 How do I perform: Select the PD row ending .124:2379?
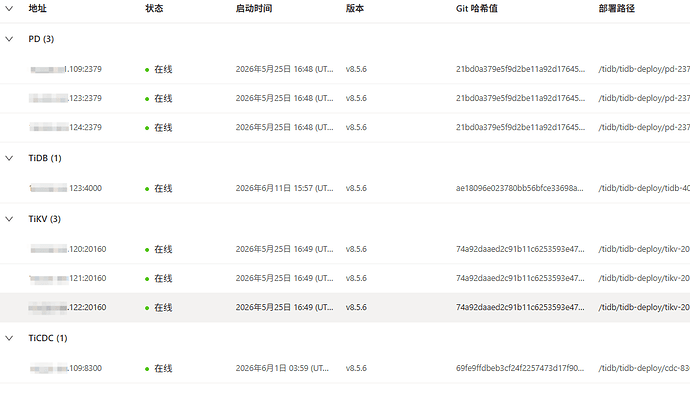(x=345, y=127)
